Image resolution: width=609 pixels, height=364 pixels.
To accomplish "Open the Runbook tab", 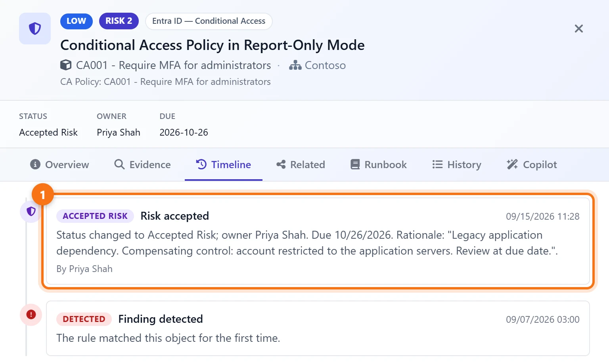I will tap(379, 165).
